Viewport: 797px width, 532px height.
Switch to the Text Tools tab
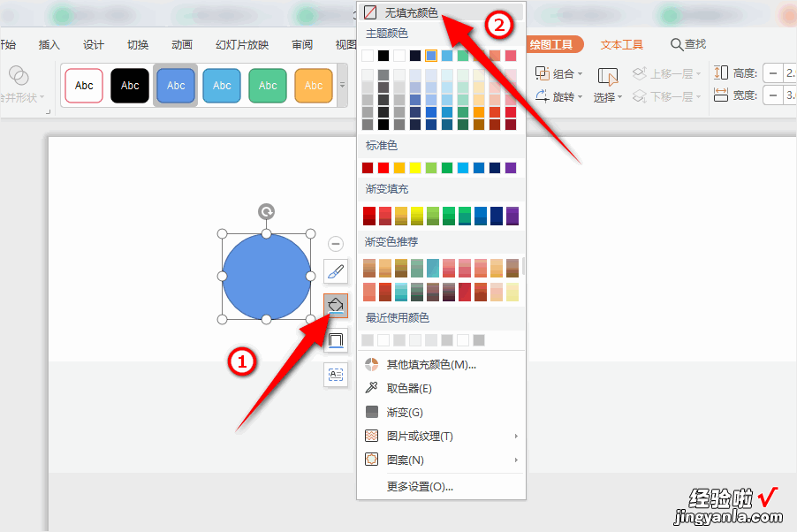point(622,45)
